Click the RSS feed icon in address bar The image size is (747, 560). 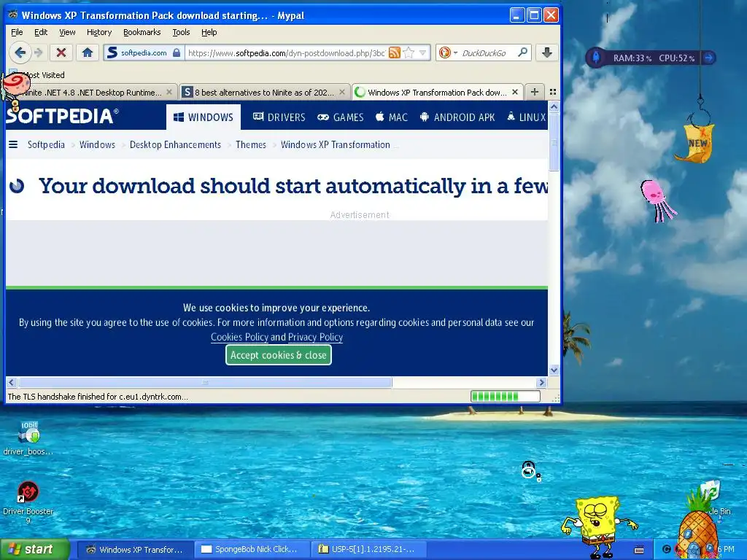point(394,52)
